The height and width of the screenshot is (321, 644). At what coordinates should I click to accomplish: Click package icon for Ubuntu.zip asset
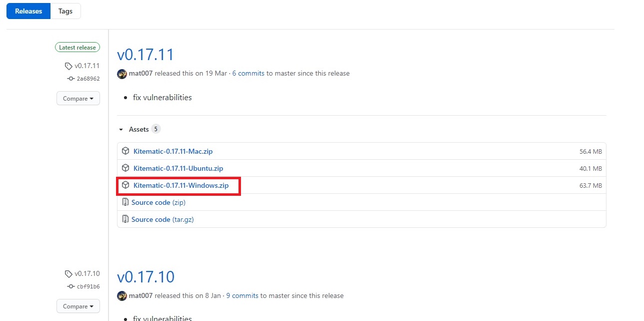(125, 168)
